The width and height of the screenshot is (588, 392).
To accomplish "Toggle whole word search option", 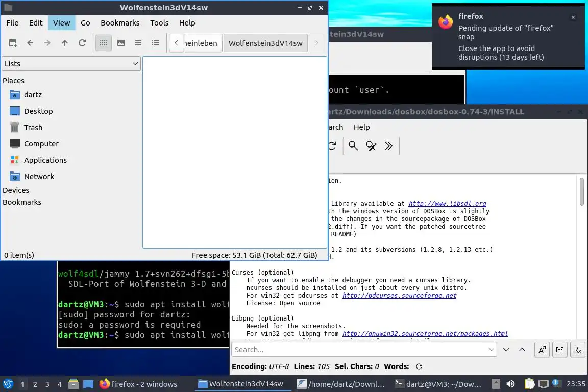I will click(x=560, y=350).
